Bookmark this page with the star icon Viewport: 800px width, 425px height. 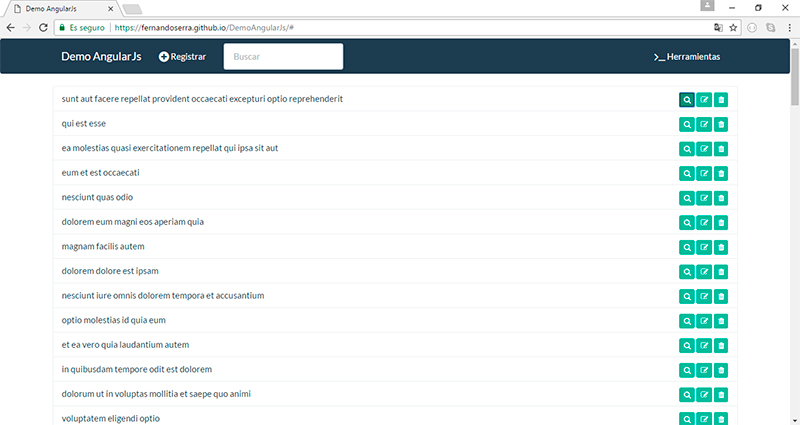click(733, 28)
